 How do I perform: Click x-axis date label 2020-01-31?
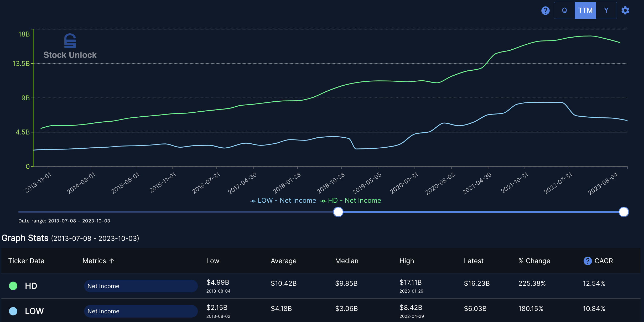404,183
